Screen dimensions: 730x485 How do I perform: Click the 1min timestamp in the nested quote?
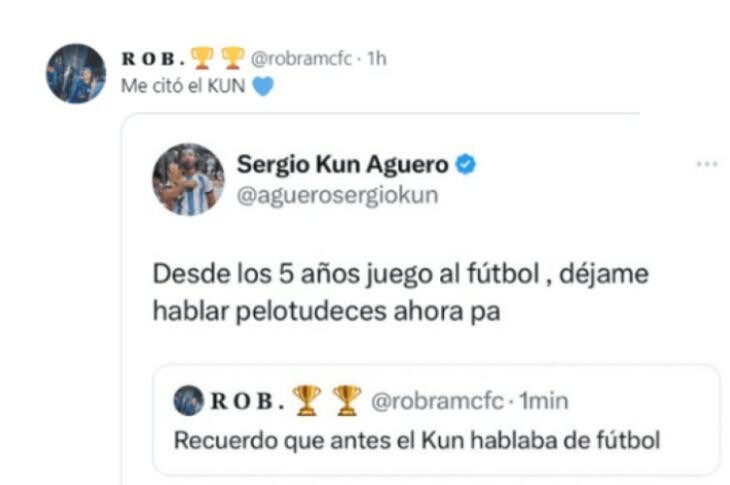click(x=543, y=401)
